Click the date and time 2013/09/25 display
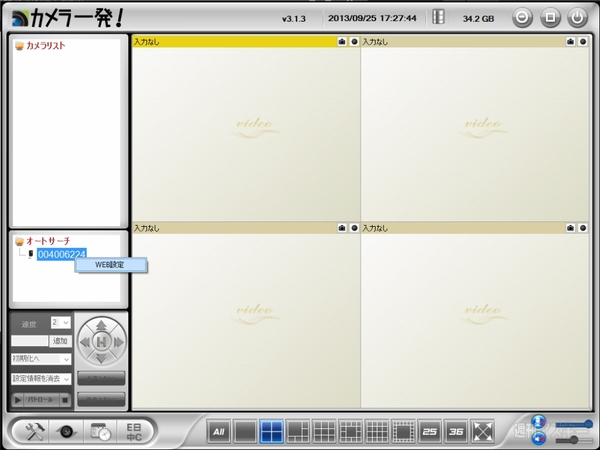600x450 pixels. click(372, 18)
